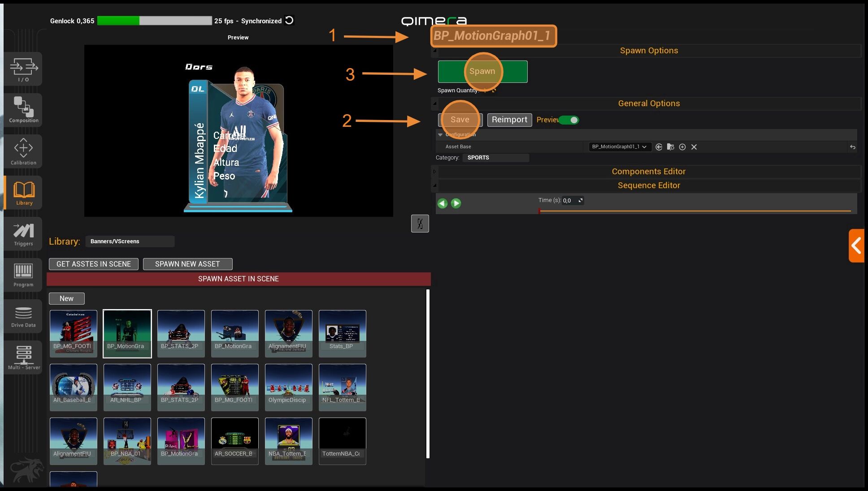Browse to Asset Base in content browser

pyautogui.click(x=671, y=147)
